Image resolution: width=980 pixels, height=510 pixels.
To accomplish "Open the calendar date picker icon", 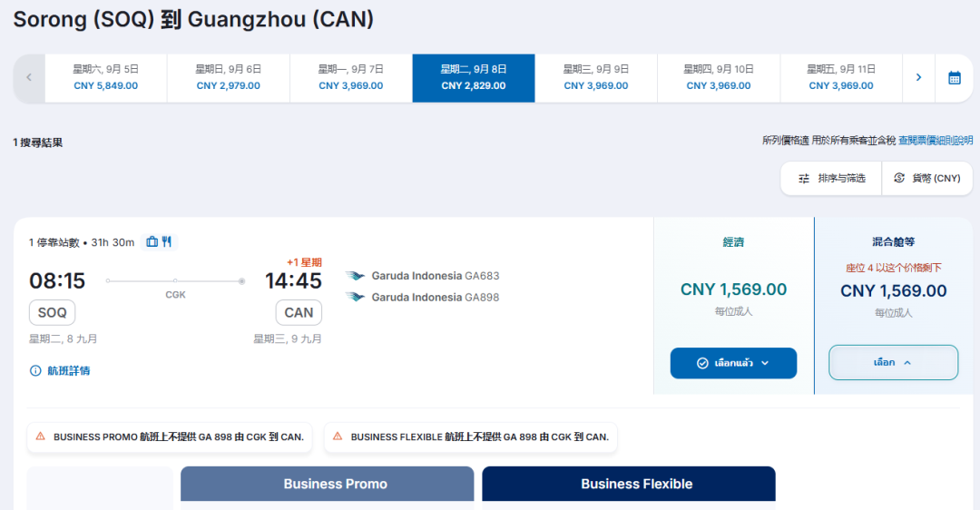I will tap(954, 78).
